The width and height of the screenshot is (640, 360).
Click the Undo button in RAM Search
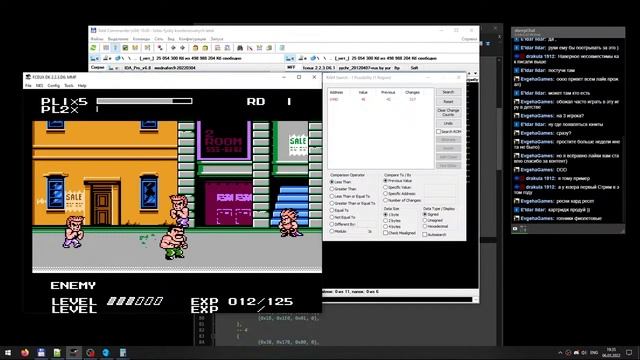(x=448, y=123)
